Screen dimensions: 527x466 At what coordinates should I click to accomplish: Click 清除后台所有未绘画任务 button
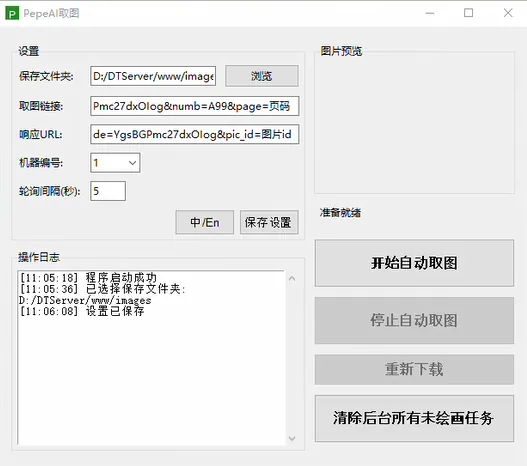coord(414,418)
